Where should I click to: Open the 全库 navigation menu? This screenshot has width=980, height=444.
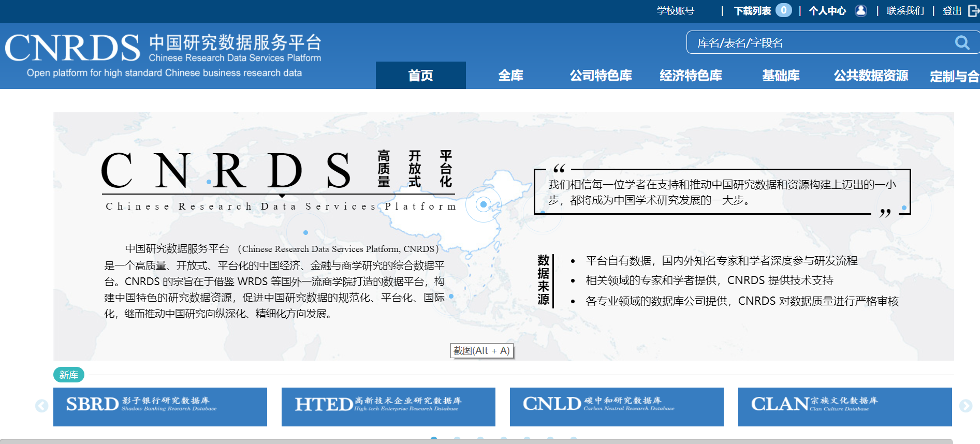click(510, 76)
